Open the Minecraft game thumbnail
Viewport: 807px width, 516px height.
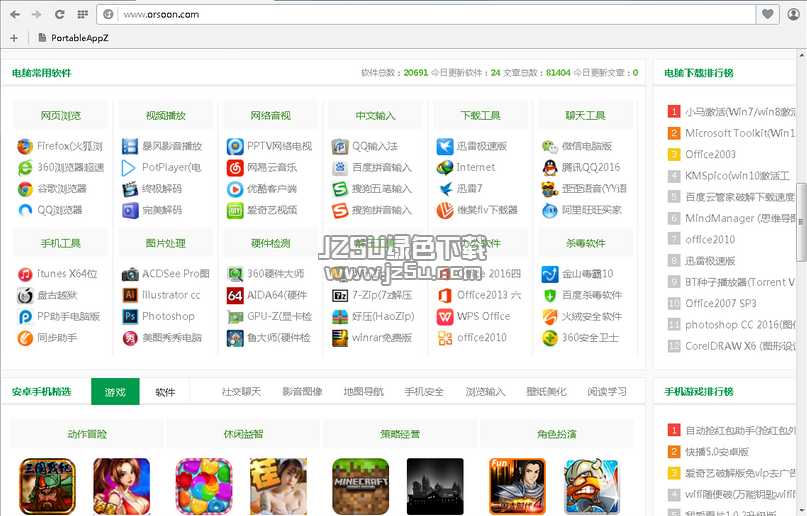tap(360, 486)
